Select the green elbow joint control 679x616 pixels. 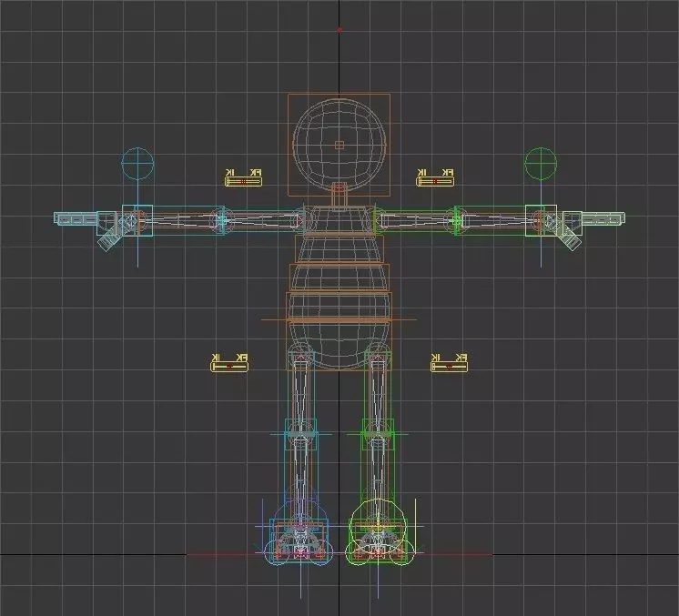tap(456, 220)
